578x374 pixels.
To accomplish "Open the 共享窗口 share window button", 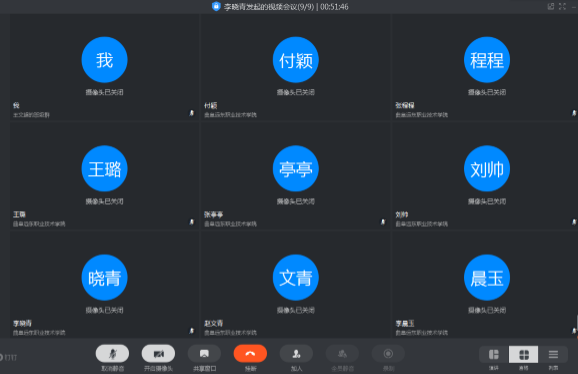I will click(x=204, y=354).
